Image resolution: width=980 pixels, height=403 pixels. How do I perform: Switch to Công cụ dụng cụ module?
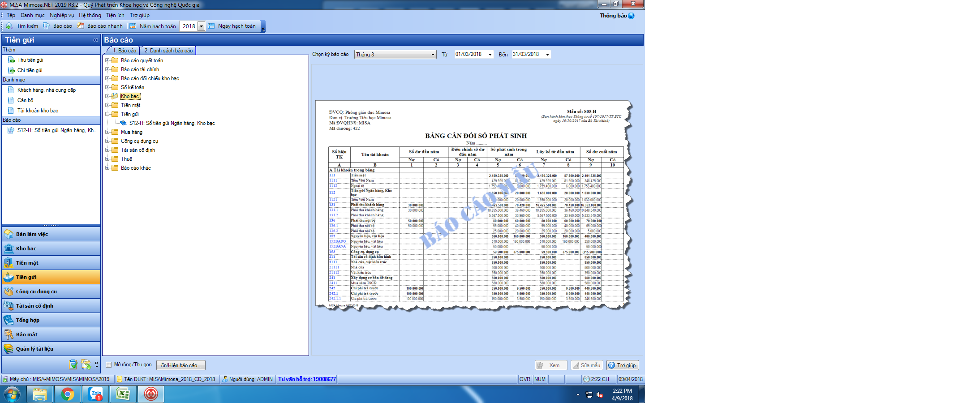coord(51,292)
